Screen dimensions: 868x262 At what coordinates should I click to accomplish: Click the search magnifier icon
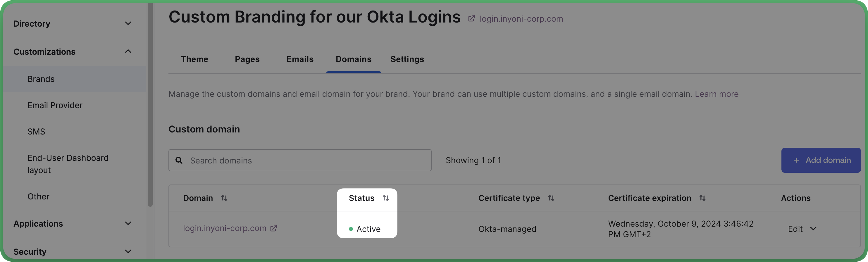point(179,160)
